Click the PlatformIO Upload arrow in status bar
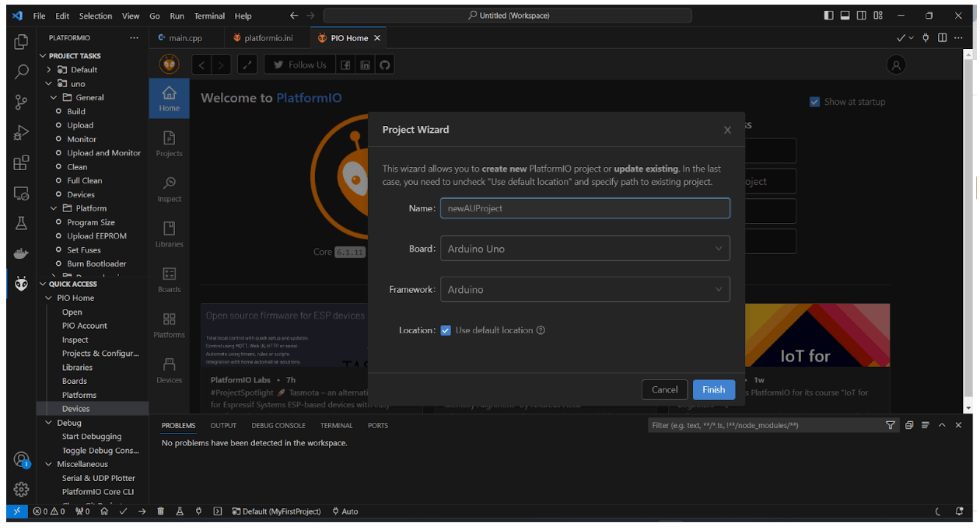This screenshot has width=980, height=530. pyautogui.click(x=142, y=511)
